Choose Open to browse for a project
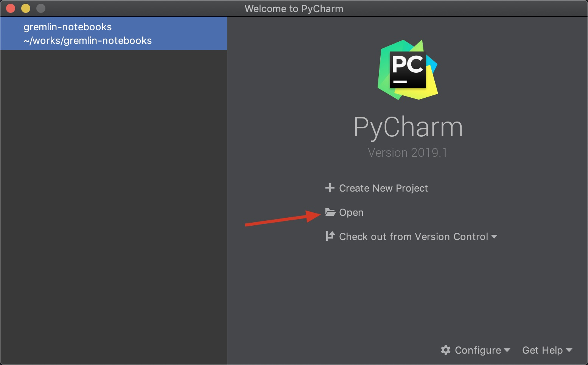Screen dimensions: 588x365 (351, 212)
